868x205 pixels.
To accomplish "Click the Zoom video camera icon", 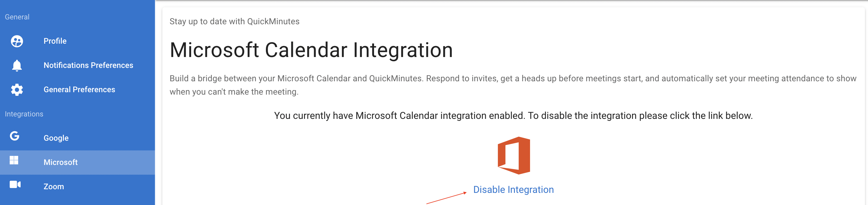I will [x=15, y=184].
